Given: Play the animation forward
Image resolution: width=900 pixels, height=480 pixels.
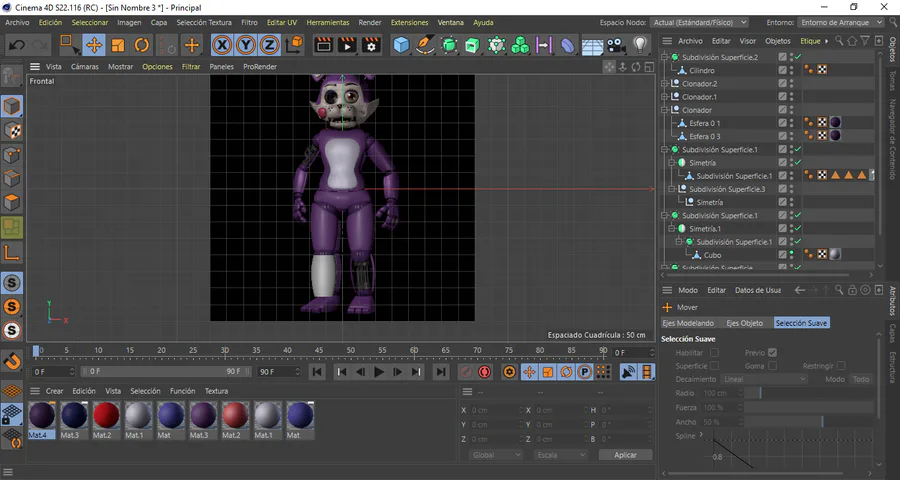Looking at the screenshot, I should [379, 372].
